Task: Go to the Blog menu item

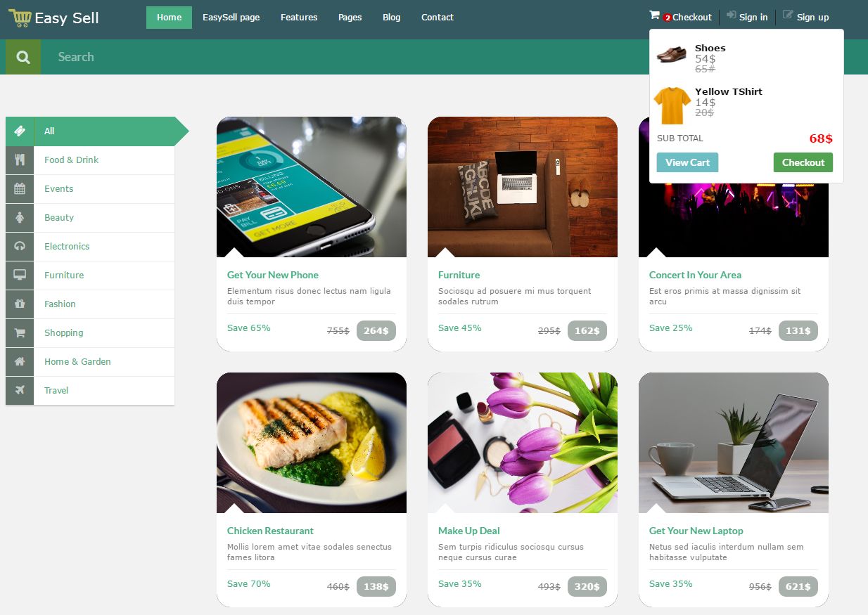Action: (x=392, y=18)
